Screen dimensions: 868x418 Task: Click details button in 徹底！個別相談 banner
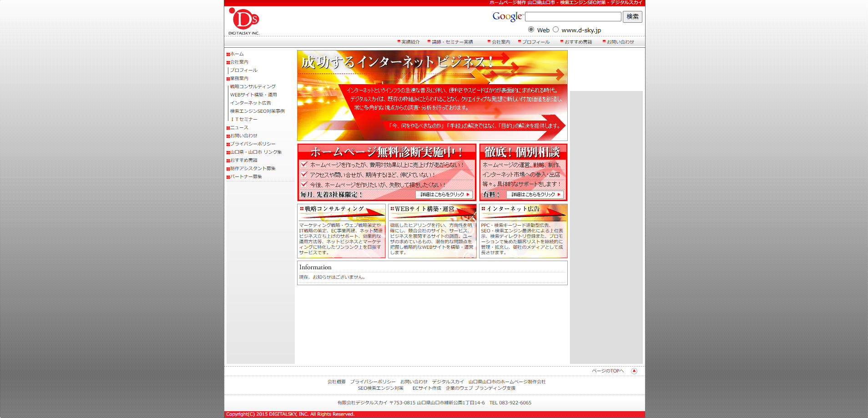(535, 195)
